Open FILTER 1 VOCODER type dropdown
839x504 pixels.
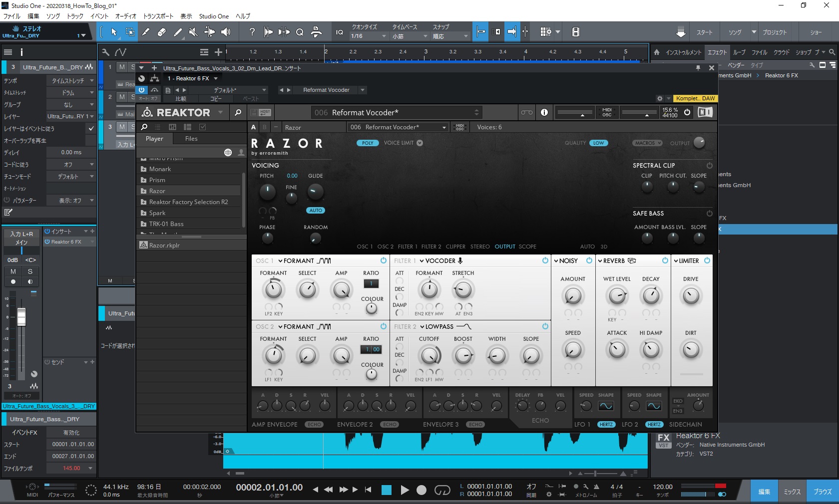coord(441,260)
